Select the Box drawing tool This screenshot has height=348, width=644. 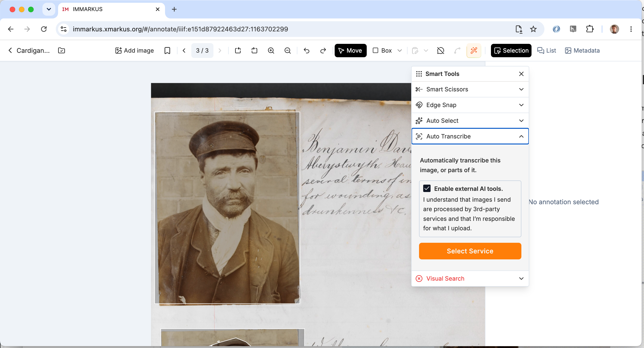pos(382,51)
